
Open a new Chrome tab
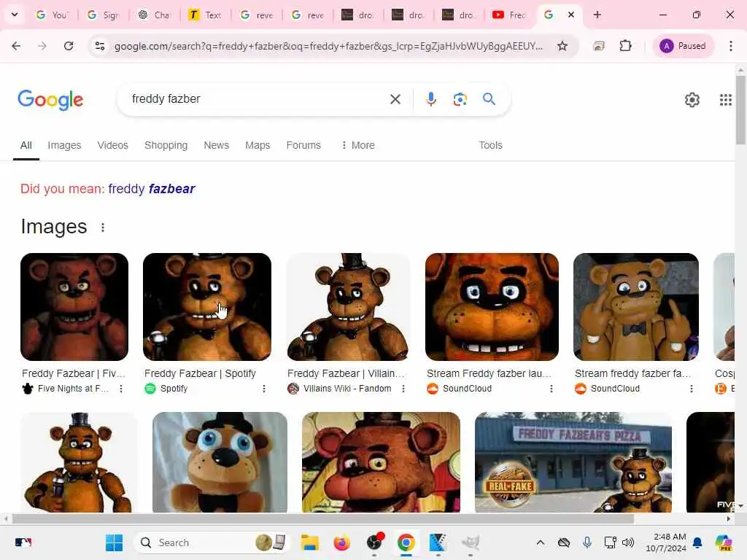(x=597, y=15)
